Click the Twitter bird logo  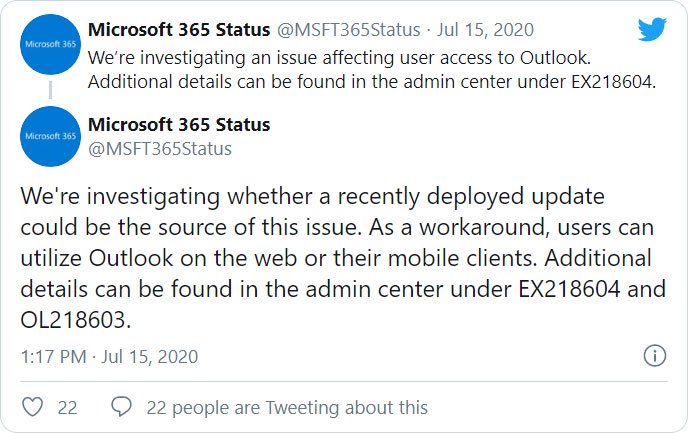coord(652,30)
